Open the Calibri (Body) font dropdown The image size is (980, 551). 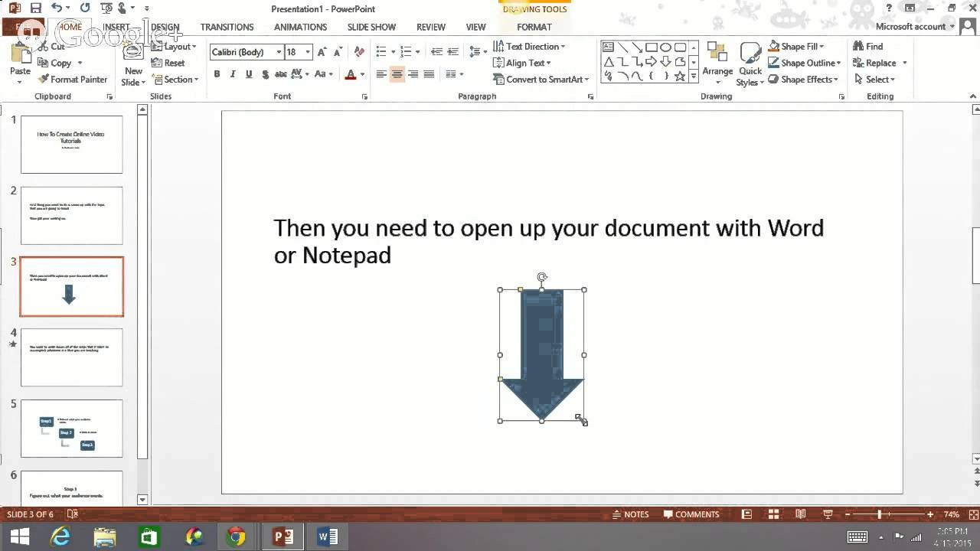[x=247, y=52]
